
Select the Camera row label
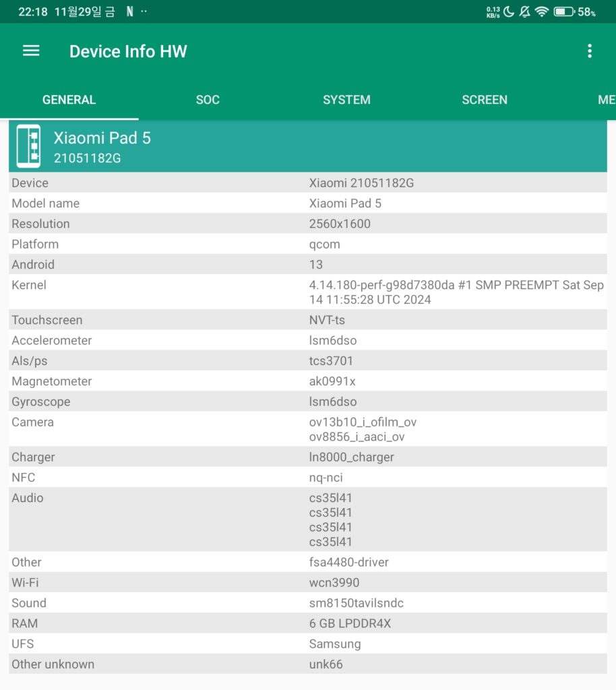click(32, 422)
